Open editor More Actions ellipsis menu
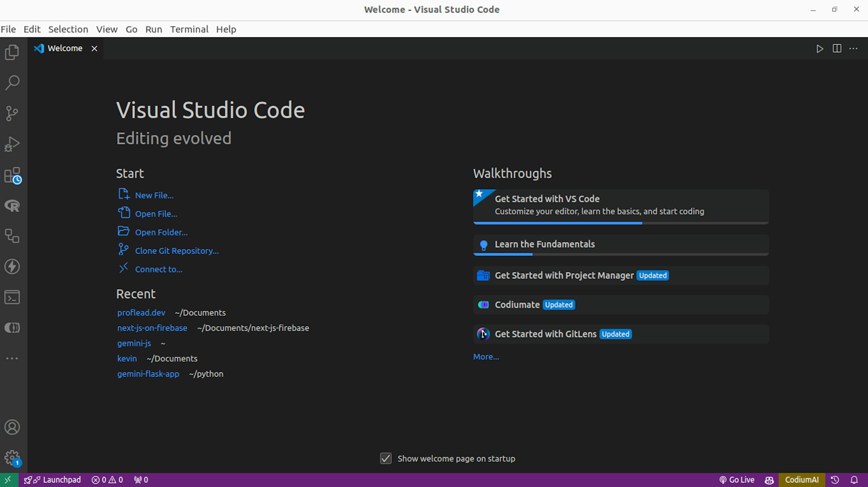Image resolution: width=868 pixels, height=487 pixels. 853,49
